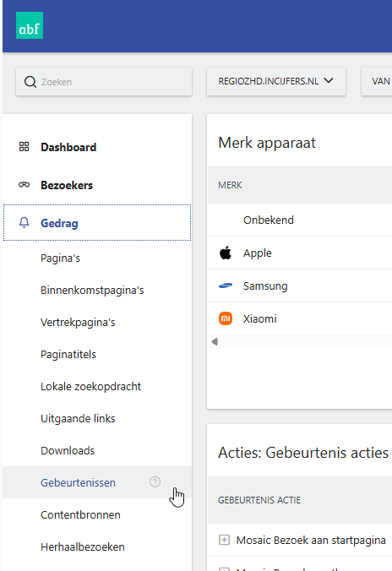Open the Paginatitels report
The image size is (392, 571).
[x=68, y=354]
